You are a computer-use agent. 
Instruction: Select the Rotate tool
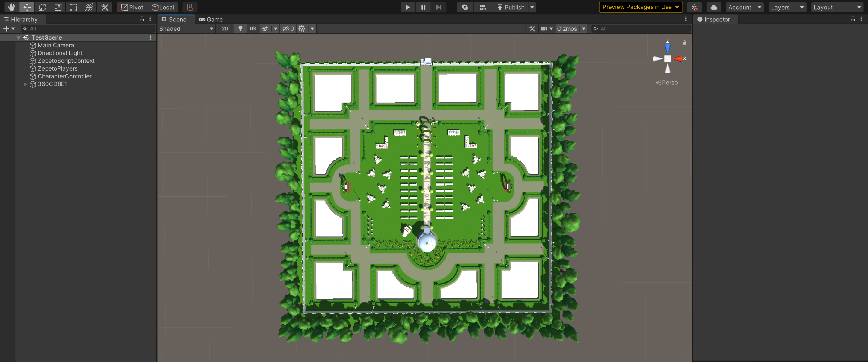pyautogui.click(x=42, y=7)
